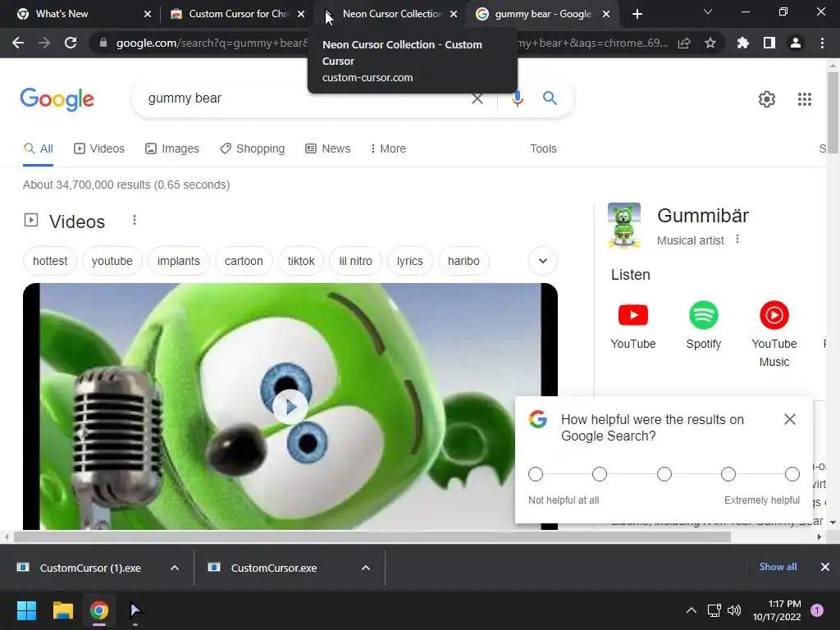
Task: Open the Videos search filter
Action: point(99,148)
